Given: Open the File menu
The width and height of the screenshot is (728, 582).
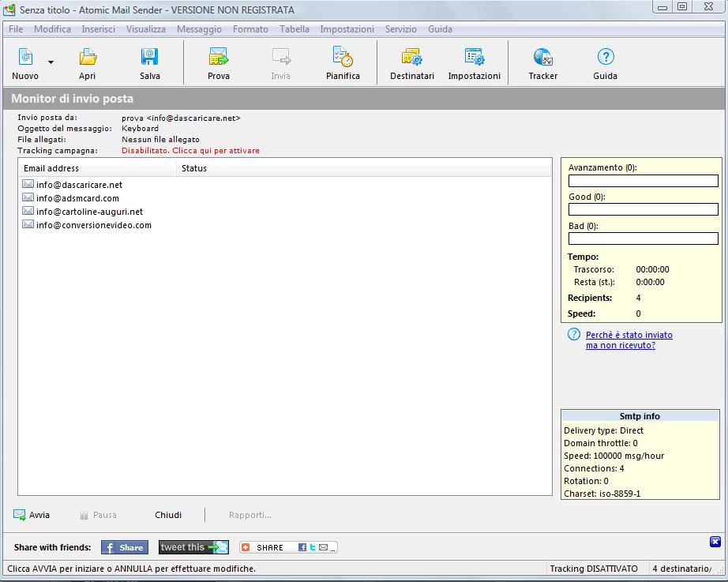Looking at the screenshot, I should point(16,28).
